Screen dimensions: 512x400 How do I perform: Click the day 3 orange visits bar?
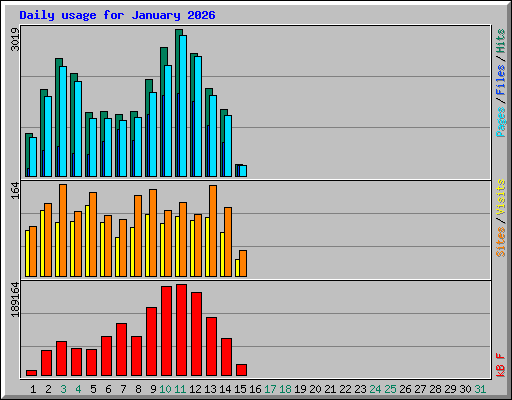click(x=63, y=230)
